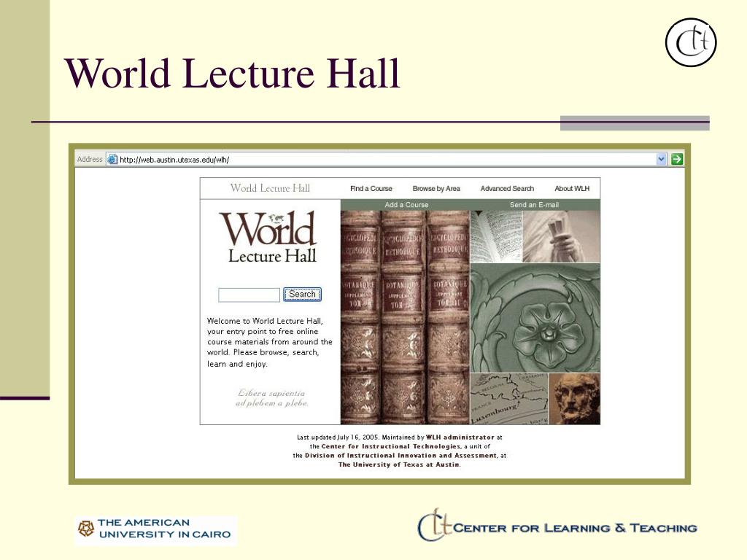Click the stone bust sculpture image
Screen dimensions: 747x560
[574, 399]
